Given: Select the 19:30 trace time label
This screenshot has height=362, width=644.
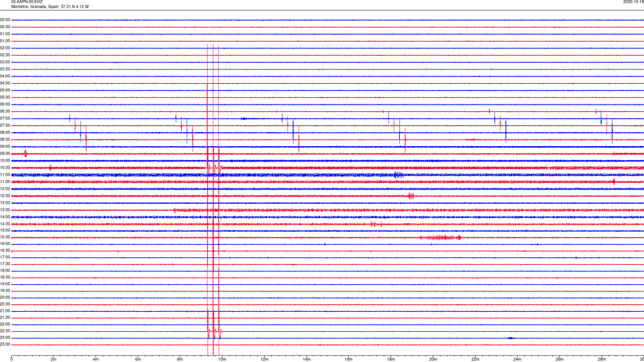Looking at the screenshot, I should click(x=5, y=290).
